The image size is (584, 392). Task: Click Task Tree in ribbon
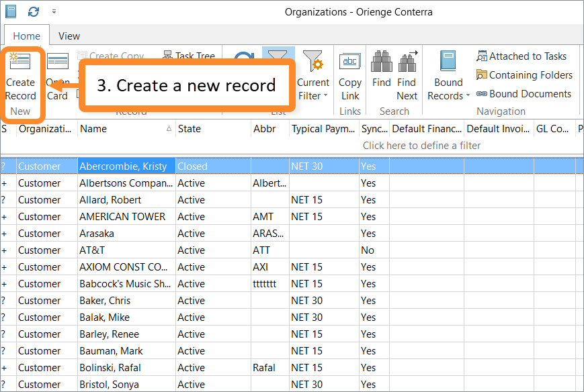point(190,56)
